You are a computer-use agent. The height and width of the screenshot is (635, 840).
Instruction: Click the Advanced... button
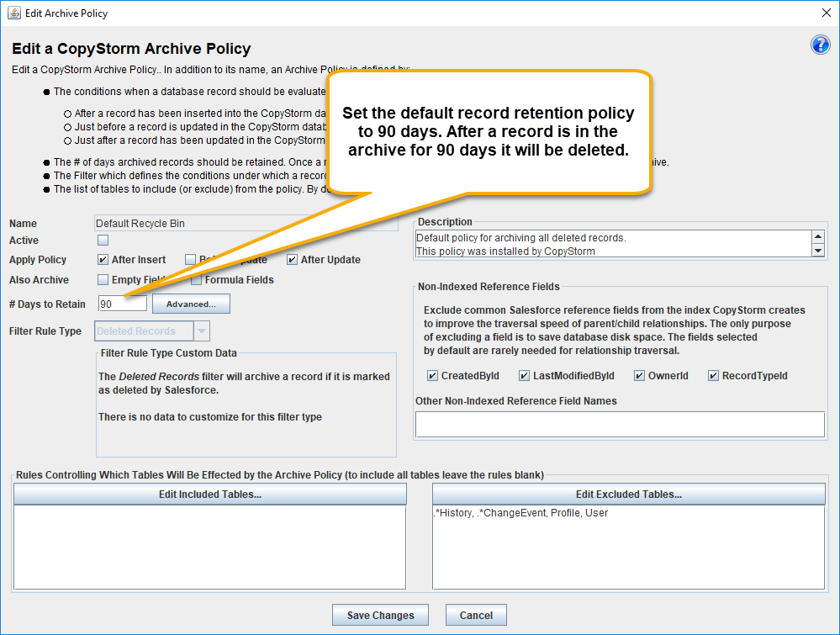(191, 304)
